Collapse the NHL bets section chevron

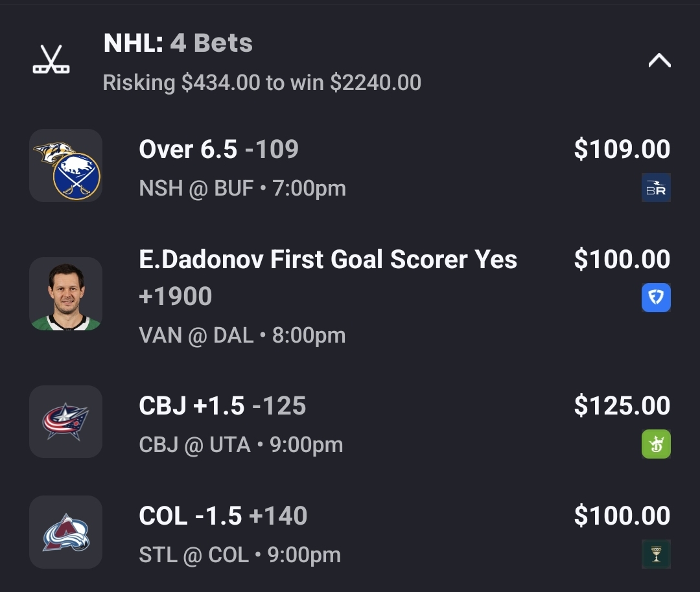659,61
